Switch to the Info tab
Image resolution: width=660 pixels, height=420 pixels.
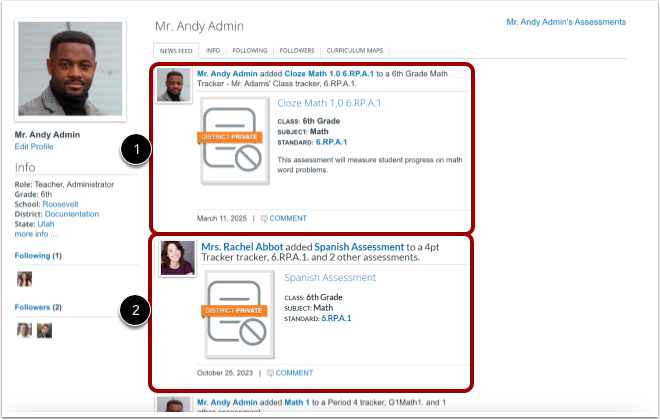point(213,51)
